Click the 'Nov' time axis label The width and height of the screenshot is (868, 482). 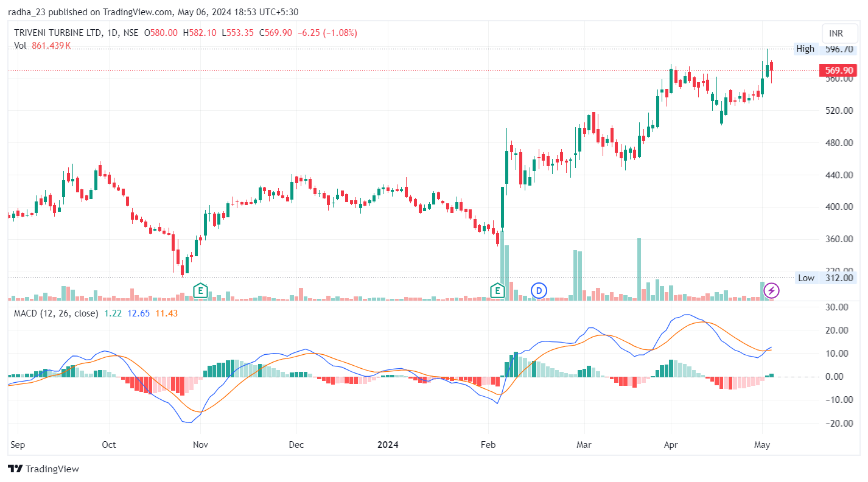click(x=200, y=444)
